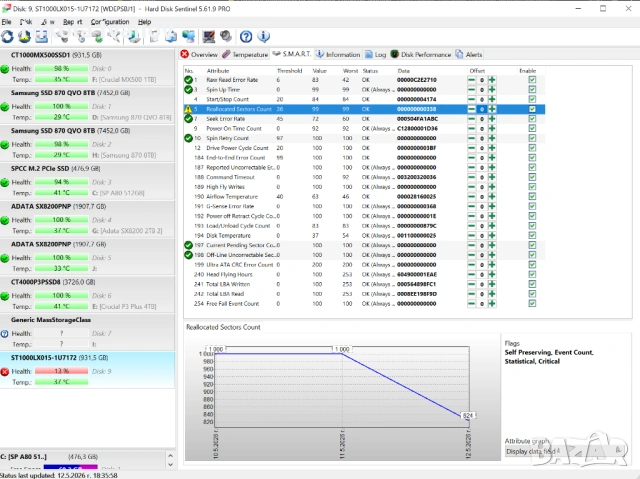Click the speaker sound toolbar icon
640x479 pixels.
[x=226, y=37]
